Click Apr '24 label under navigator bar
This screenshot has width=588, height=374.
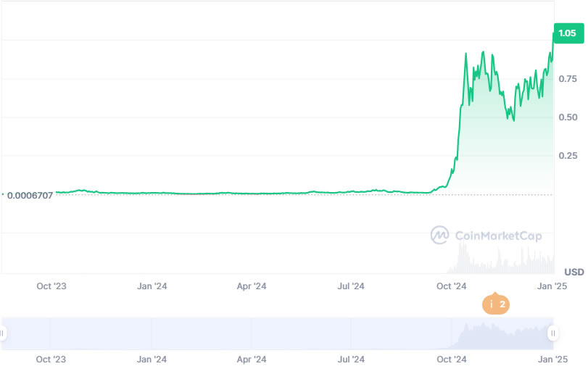point(252,359)
